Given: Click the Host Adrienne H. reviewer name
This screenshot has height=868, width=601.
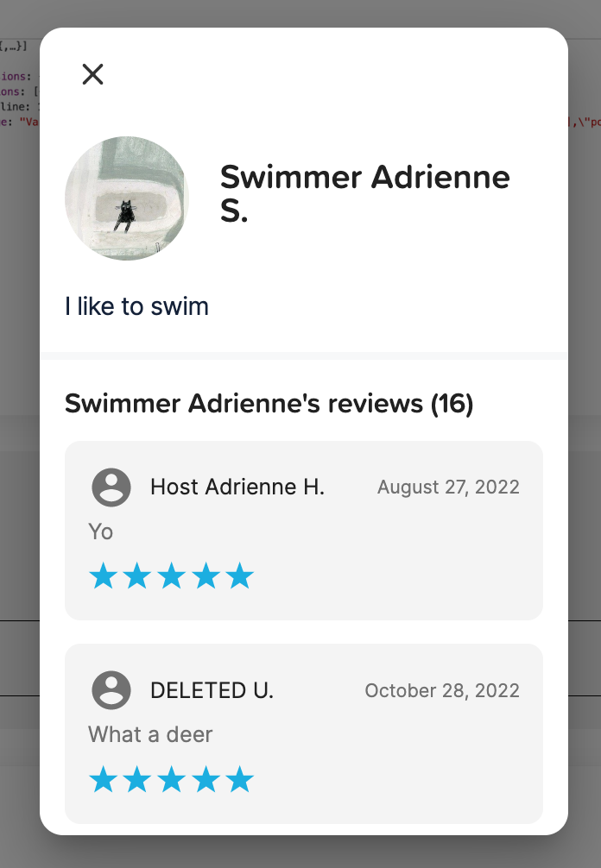Looking at the screenshot, I should (x=237, y=487).
